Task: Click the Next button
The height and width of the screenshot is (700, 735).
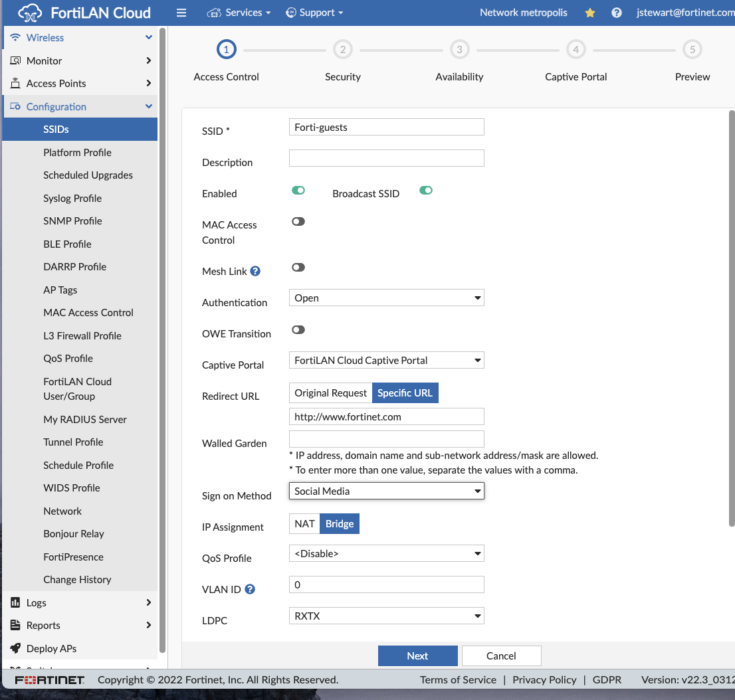Action: coord(417,656)
